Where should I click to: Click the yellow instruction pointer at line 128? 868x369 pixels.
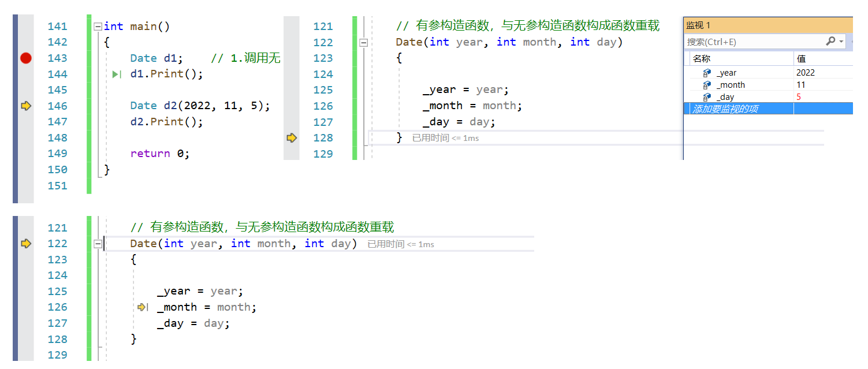(x=292, y=137)
